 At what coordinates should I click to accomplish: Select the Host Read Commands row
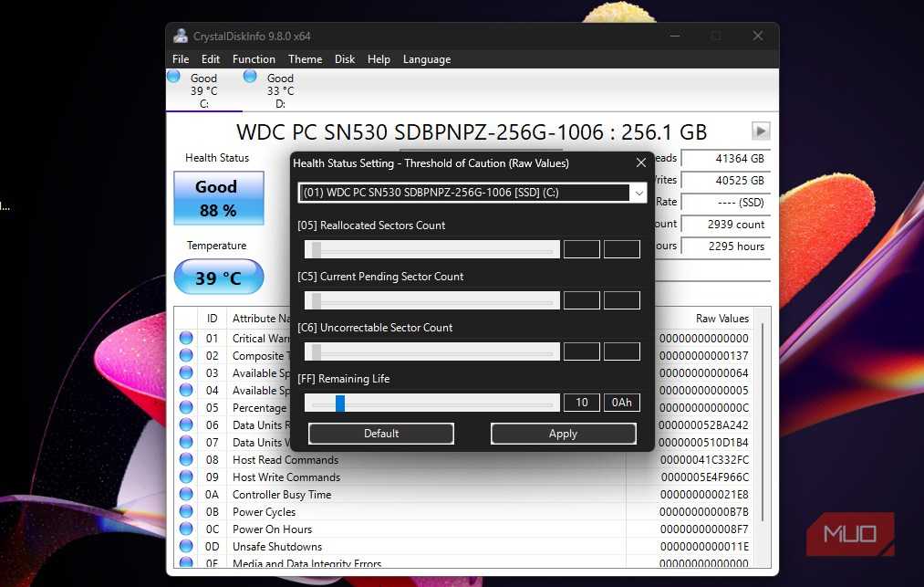click(464, 459)
